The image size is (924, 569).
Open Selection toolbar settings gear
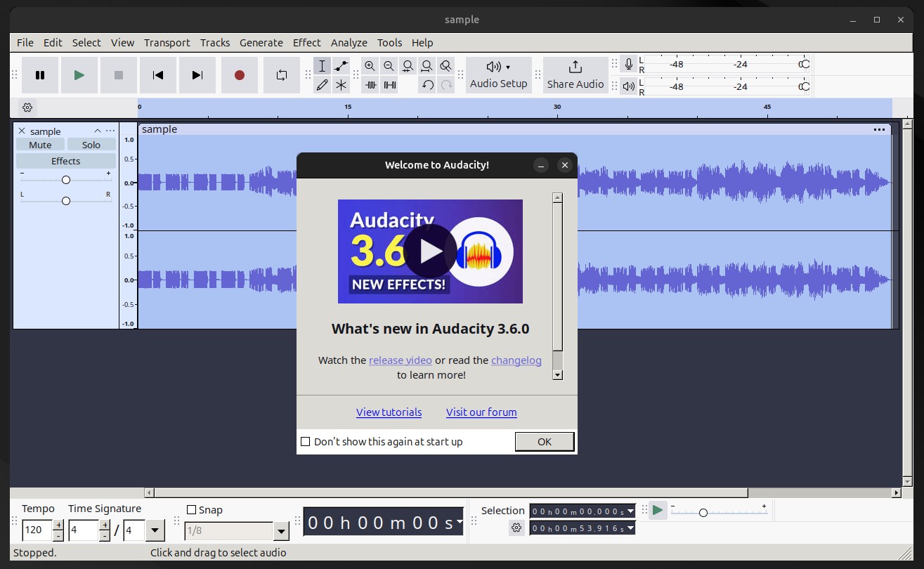[x=517, y=528]
